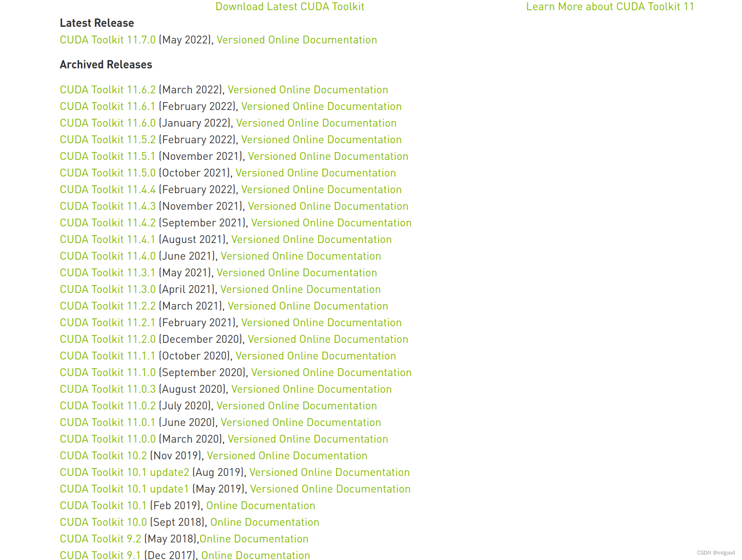This screenshot has width=742, height=560.
Task: Open Versioned Online Documentation for CUDA 11.4.1
Action: (312, 239)
